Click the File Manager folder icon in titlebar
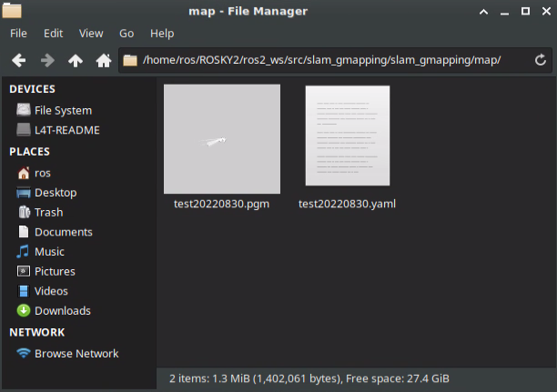This screenshot has width=557, height=392. (12, 10)
